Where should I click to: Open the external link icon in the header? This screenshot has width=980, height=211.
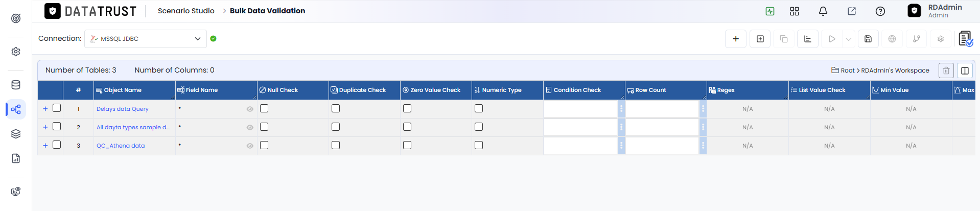pos(852,11)
